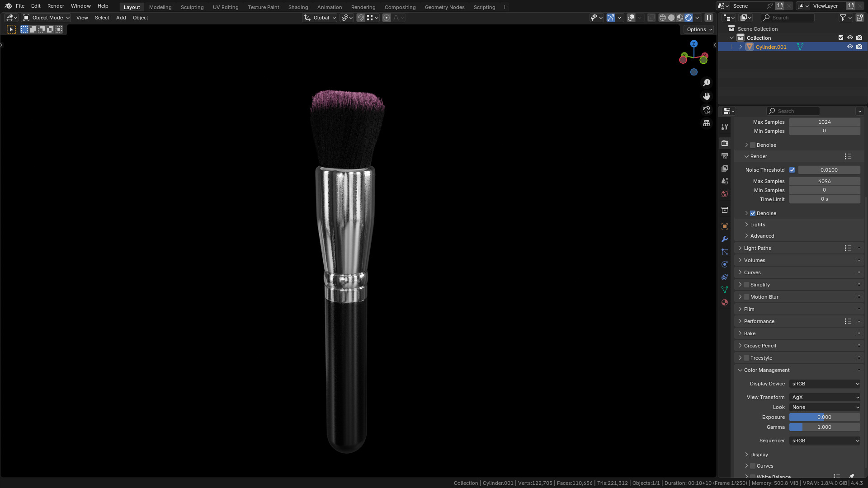Open the Scene properties tab
The image size is (868, 488).
(x=725, y=181)
